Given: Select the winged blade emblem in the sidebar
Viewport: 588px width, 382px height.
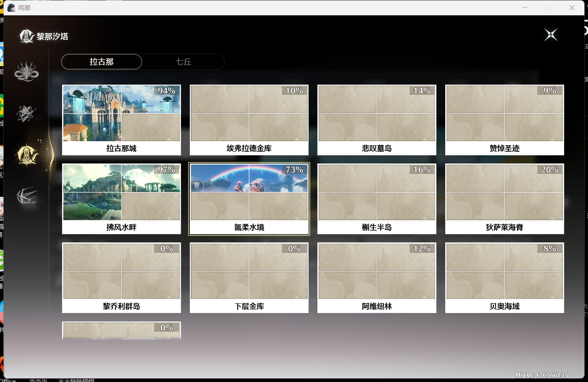Looking at the screenshot, I should click(x=27, y=196).
